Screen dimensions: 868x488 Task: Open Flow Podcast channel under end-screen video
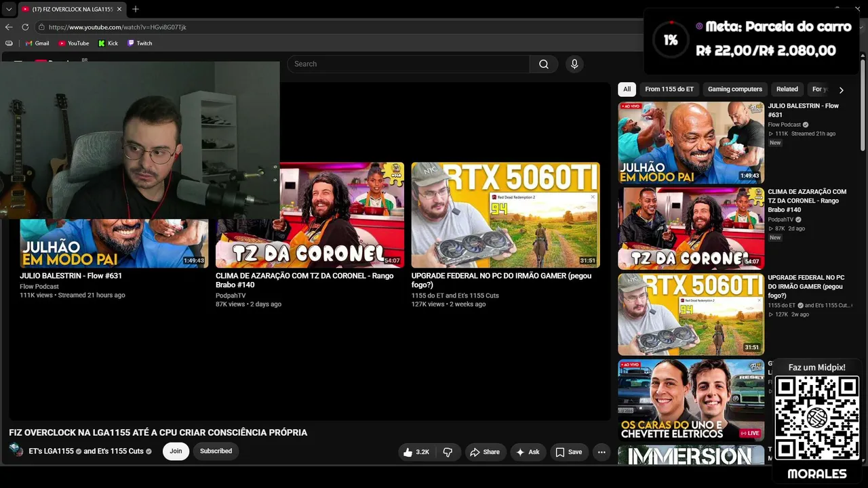pyautogui.click(x=39, y=287)
